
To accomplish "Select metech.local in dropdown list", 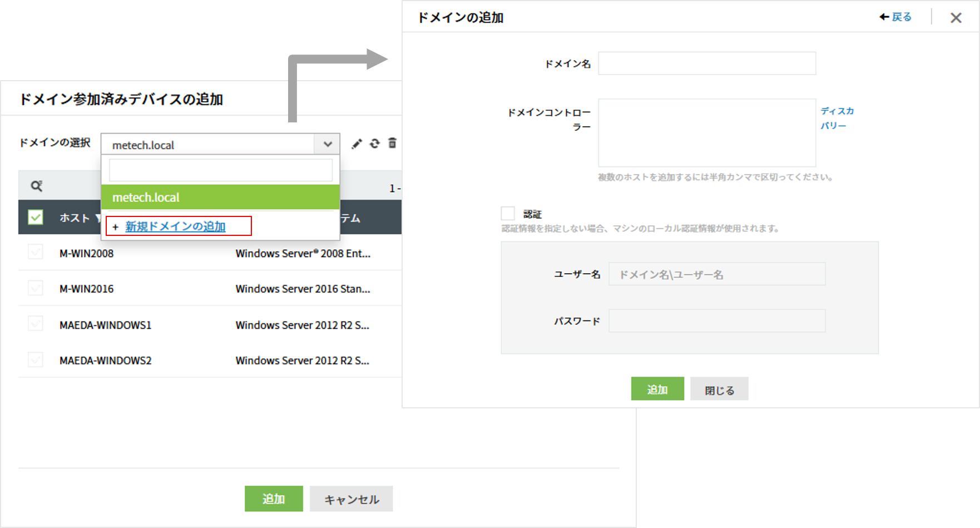I will (220, 198).
